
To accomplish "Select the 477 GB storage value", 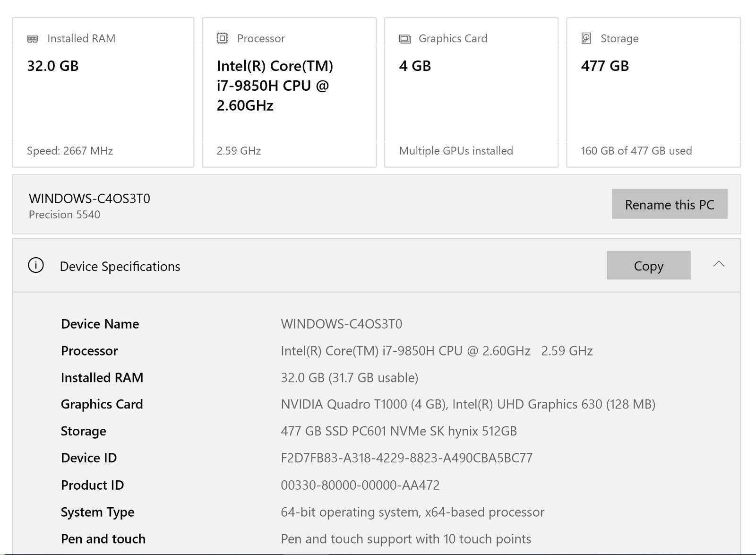I will (605, 66).
